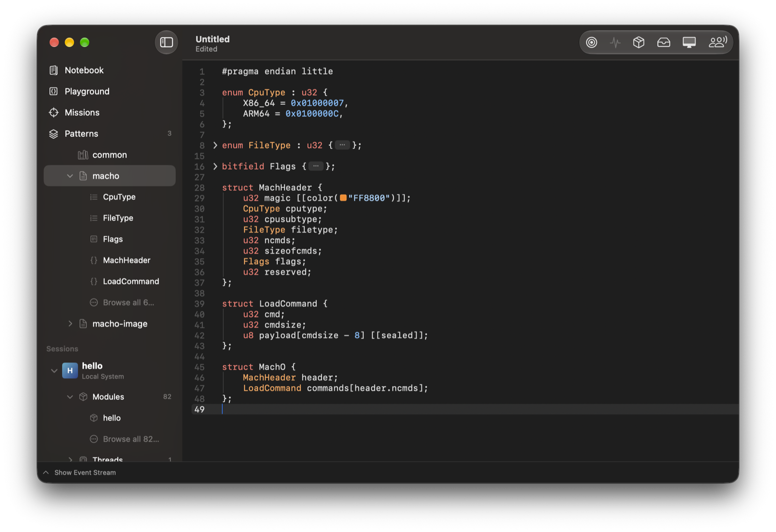This screenshot has width=776, height=532.
Task: Click the Untitled document title
Action: pos(212,39)
